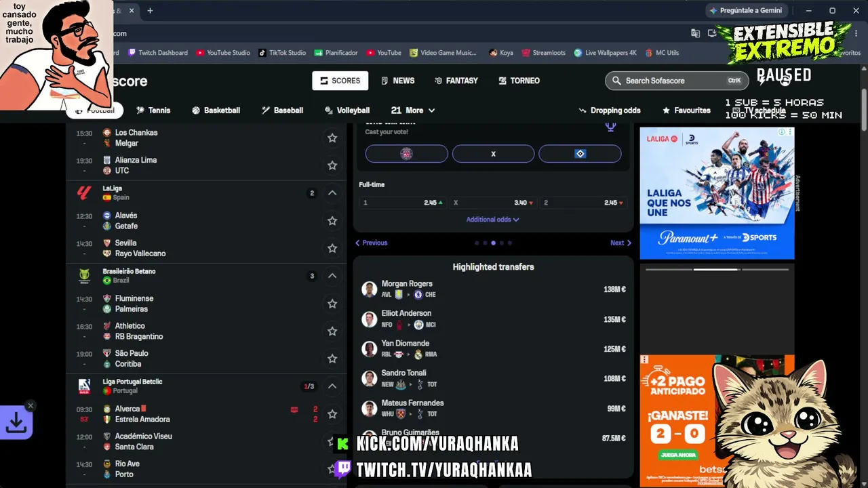Open the Brasileirão Betano league logo
Viewport: 868px width, 488px height.
click(x=84, y=276)
